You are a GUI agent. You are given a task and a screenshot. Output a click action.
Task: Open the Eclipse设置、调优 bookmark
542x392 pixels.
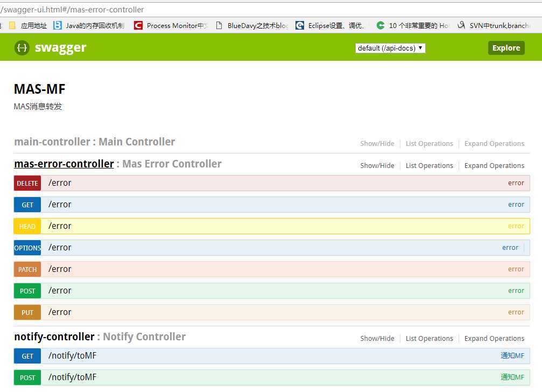point(330,26)
